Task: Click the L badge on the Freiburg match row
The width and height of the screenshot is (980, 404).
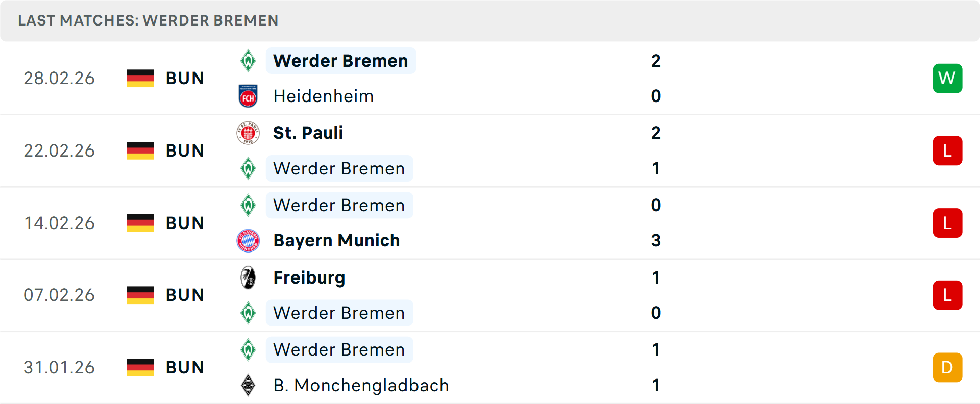Action: pos(947,295)
